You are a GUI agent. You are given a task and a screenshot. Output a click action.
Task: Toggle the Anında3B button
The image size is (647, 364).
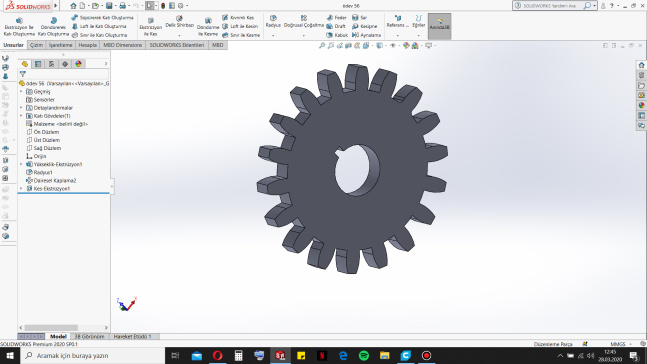tap(439, 26)
